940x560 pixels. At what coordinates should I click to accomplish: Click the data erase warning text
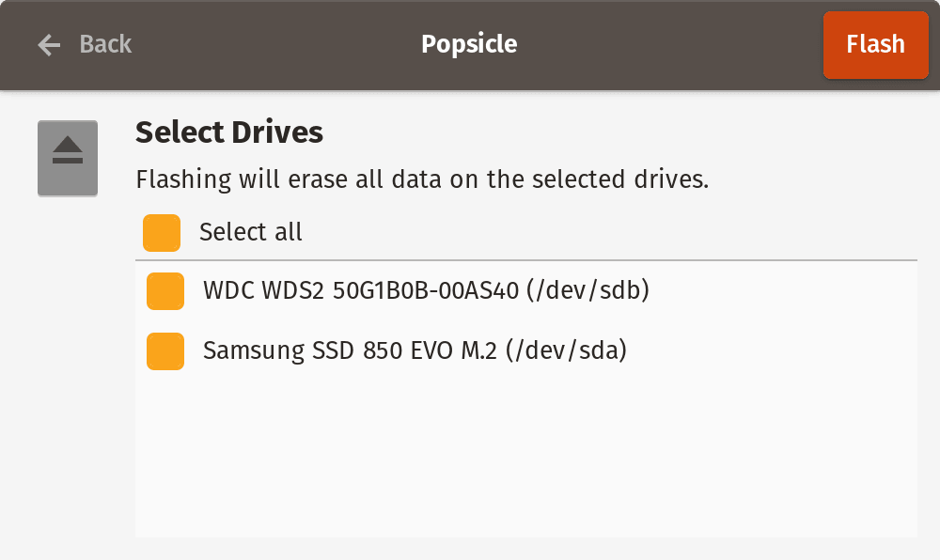[x=422, y=179]
